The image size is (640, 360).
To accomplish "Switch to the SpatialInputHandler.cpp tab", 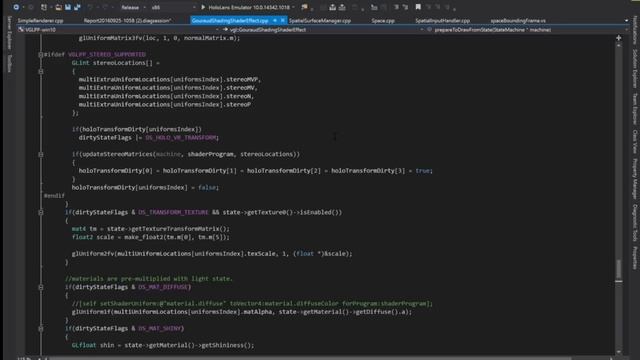I will point(442,20).
